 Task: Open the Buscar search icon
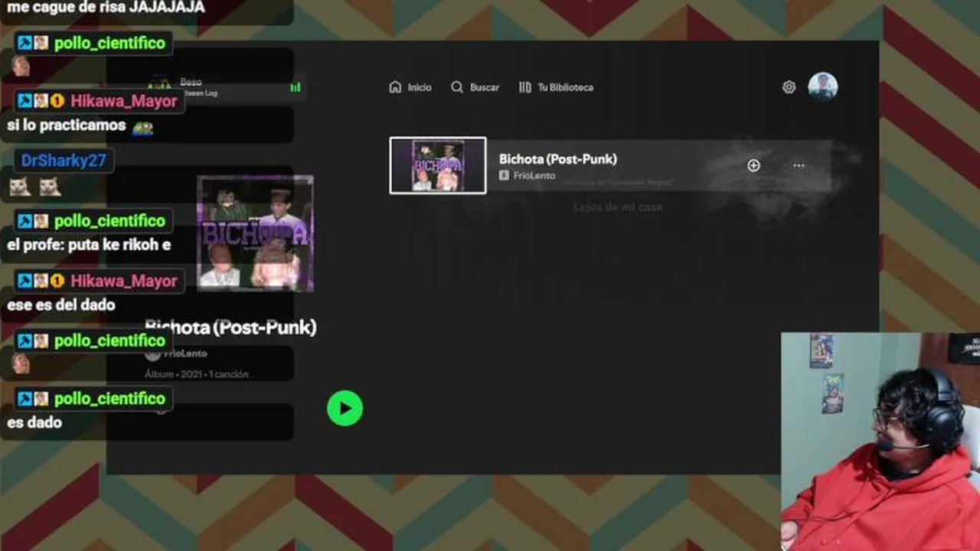click(457, 87)
